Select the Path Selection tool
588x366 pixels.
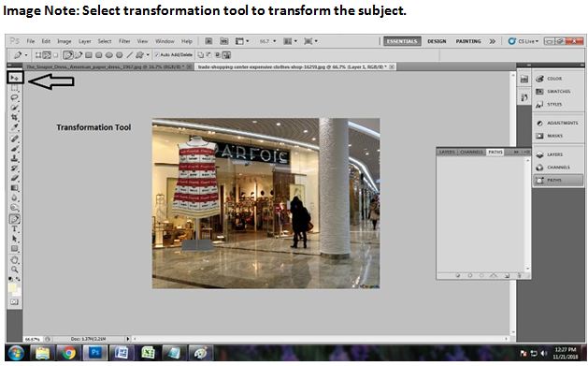coord(14,239)
